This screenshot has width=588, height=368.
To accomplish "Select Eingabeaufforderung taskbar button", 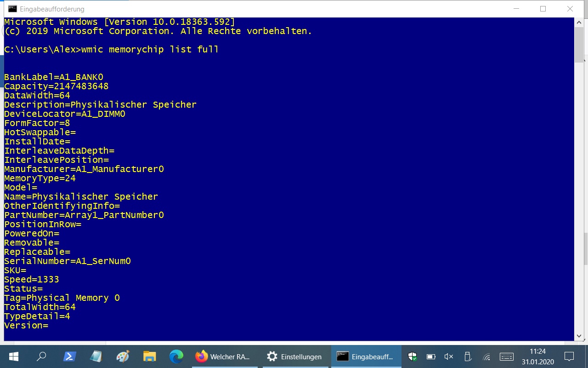I will pyautogui.click(x=366, y=356).
